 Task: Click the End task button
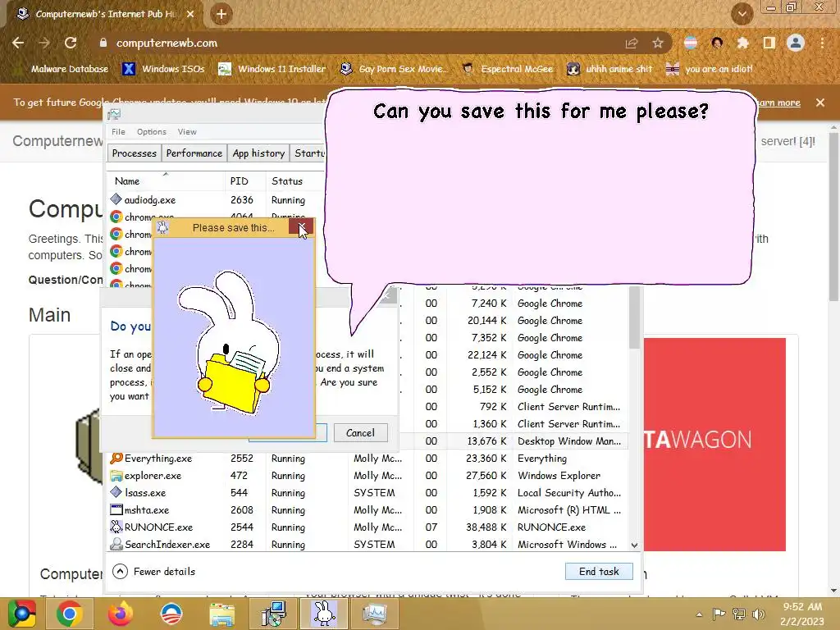click(x=599, y=572)
